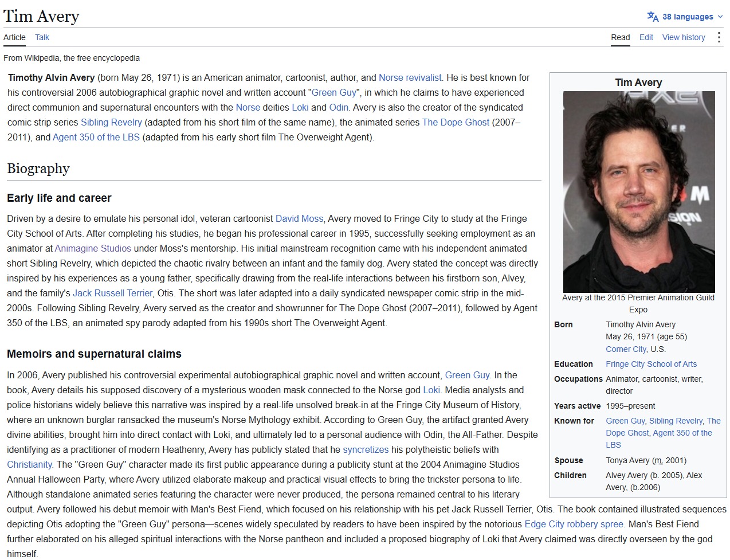The width and height of the screenshot is (730, 560).
Task: Open the Sibling Revelry link in intro
Action: click(111, 122)
